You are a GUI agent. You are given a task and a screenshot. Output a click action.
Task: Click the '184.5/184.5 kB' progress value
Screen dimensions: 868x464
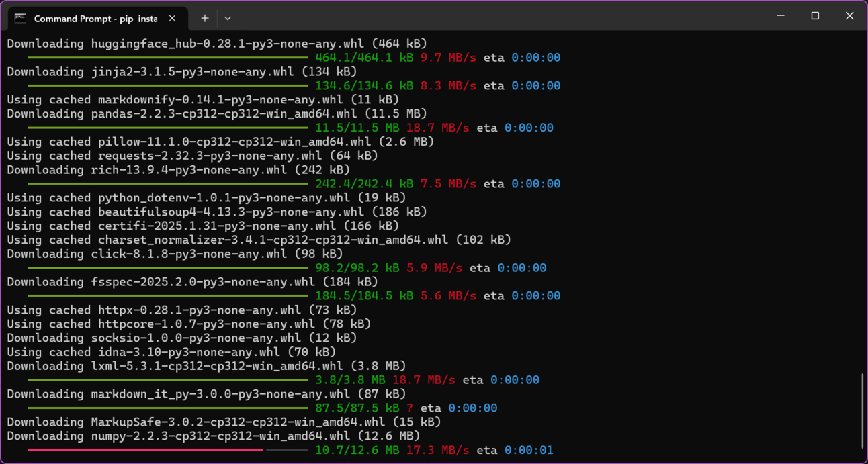pos(364,296)
